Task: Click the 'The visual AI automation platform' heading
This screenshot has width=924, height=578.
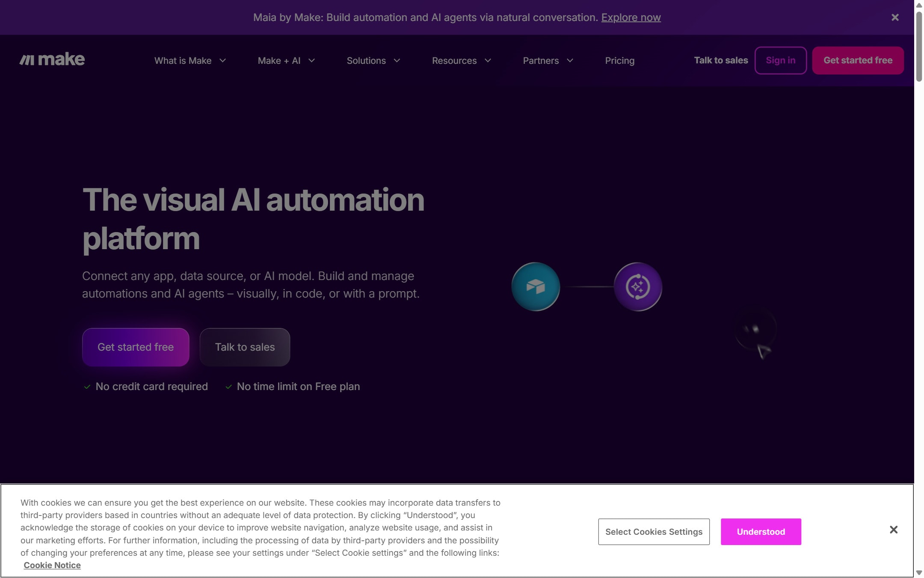Action: click(x=253, y=219)
